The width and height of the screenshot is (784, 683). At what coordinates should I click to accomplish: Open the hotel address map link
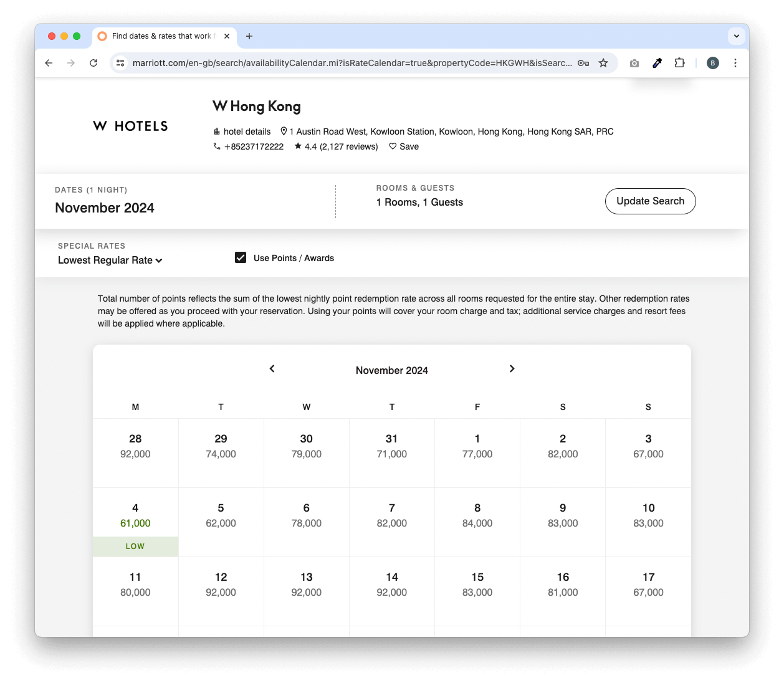(x=447, y=131)
